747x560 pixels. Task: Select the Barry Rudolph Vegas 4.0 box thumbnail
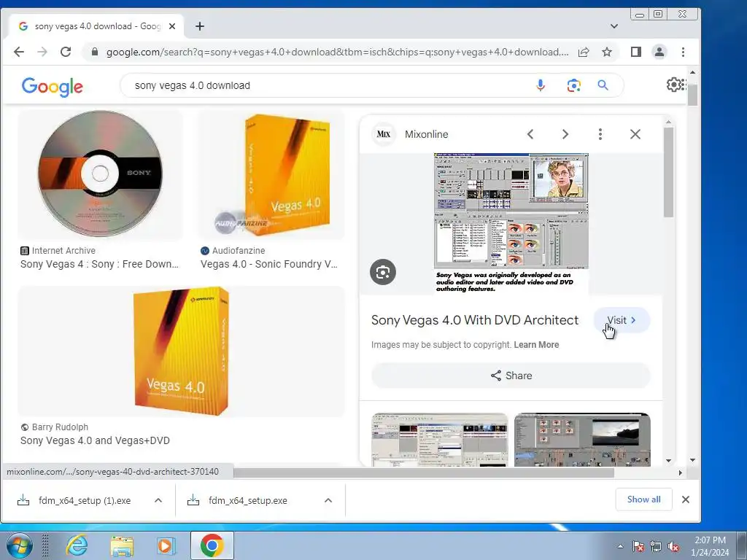[x=181, y=351]
